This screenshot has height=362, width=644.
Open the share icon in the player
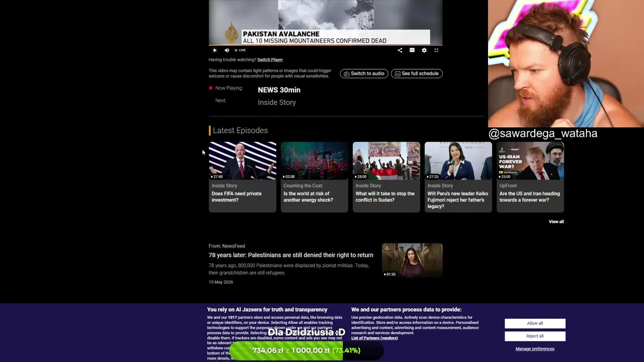pos(400,50)
